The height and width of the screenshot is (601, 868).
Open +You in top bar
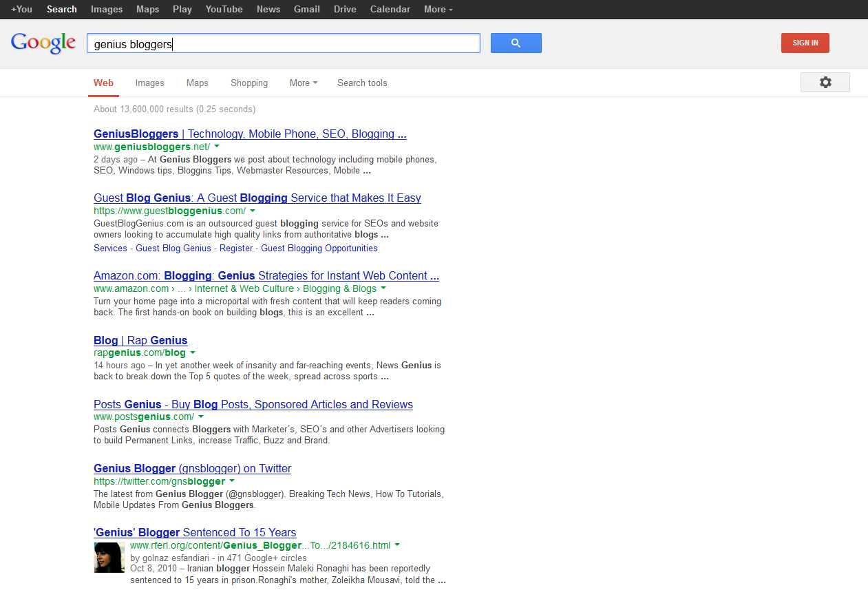click(21, 9)
